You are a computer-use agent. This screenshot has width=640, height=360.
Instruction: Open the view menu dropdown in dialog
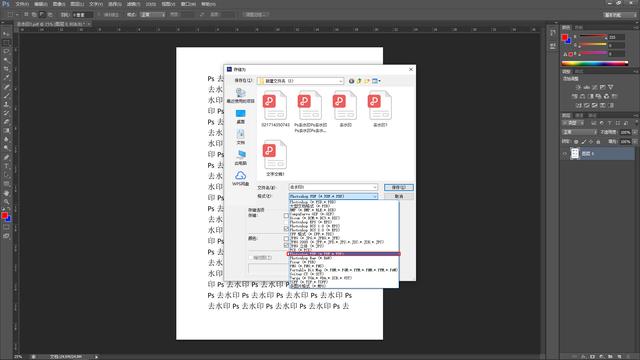(376, 81)
